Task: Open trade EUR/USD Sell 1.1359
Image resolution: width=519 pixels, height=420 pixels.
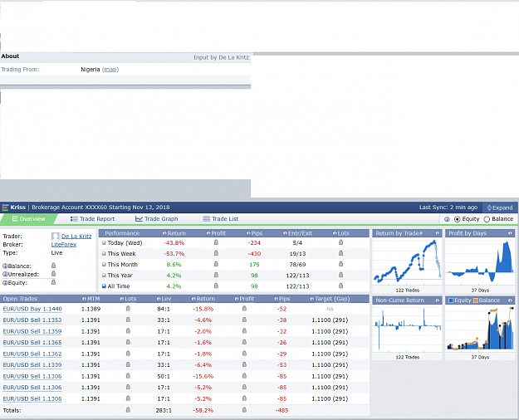Action: [32, 332]
